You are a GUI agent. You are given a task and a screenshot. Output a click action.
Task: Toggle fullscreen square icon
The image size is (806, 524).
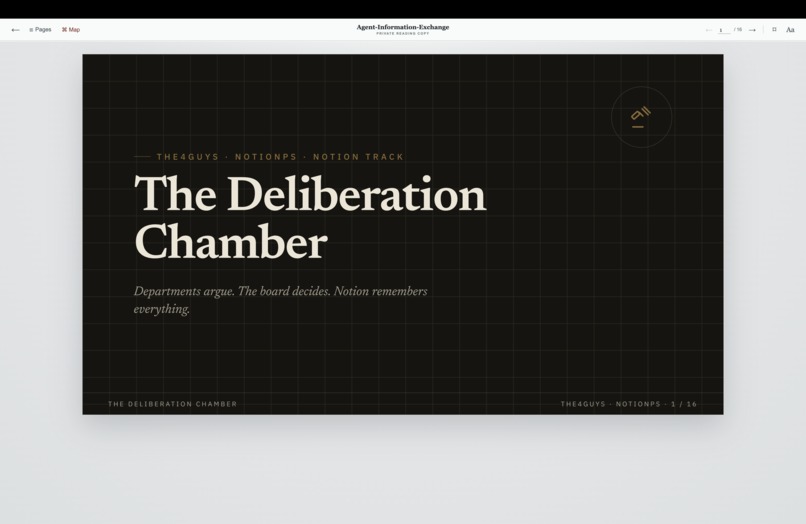coord(774,29)
